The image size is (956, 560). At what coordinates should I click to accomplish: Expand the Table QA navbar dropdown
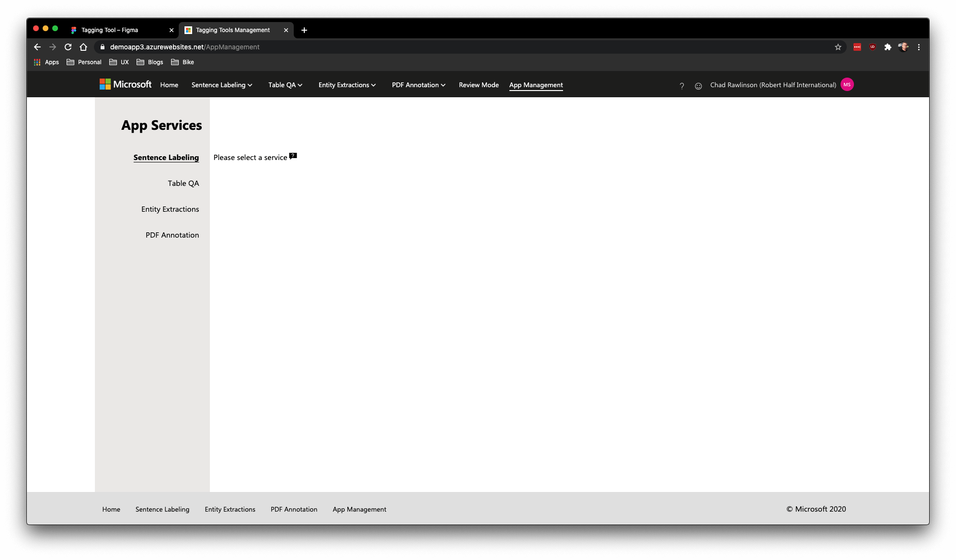pyautogui.click(x=285, y=85)
